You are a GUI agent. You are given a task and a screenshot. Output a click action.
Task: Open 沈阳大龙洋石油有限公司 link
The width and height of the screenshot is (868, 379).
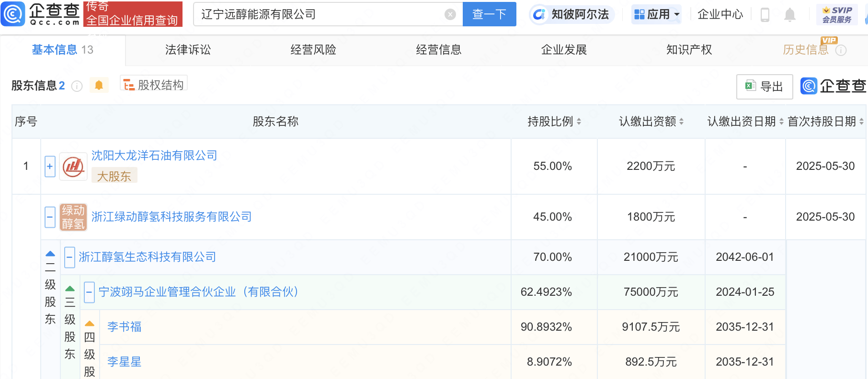pyautogui.click(x=154, y=156)
